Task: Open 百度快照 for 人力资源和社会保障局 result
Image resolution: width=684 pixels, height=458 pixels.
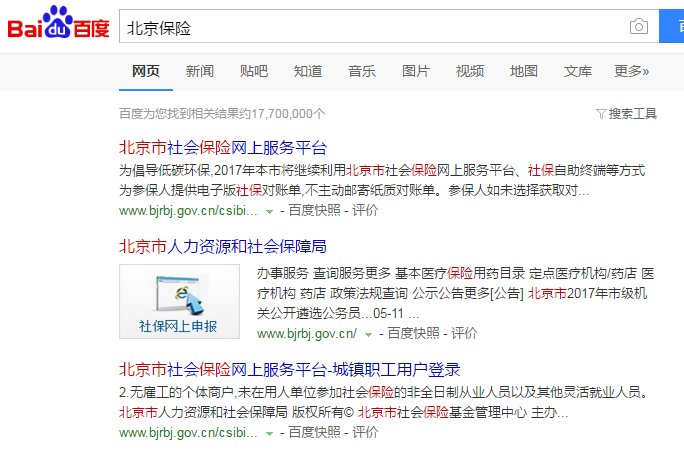Action: 414,334
